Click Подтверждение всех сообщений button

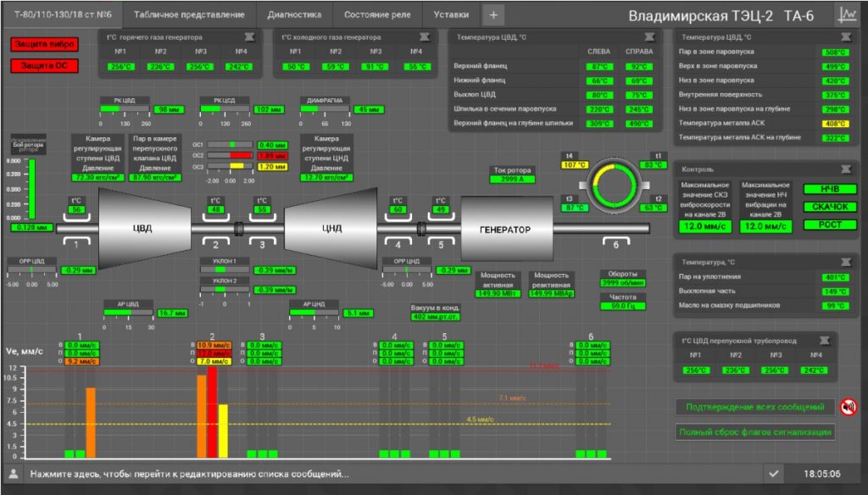pos(755,408)
